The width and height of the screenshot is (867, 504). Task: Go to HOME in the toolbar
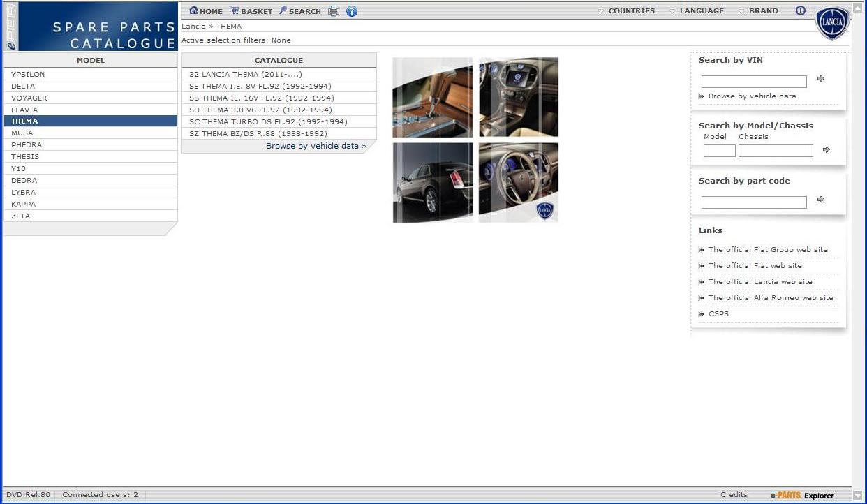click(x=206, y=11)
